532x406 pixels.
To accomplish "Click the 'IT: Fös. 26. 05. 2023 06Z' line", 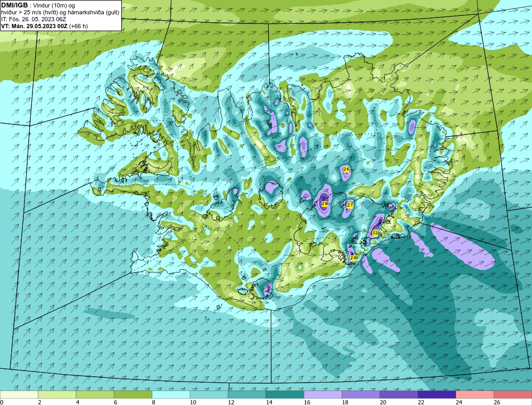I will pyautogui.click(x=34, y=19).
